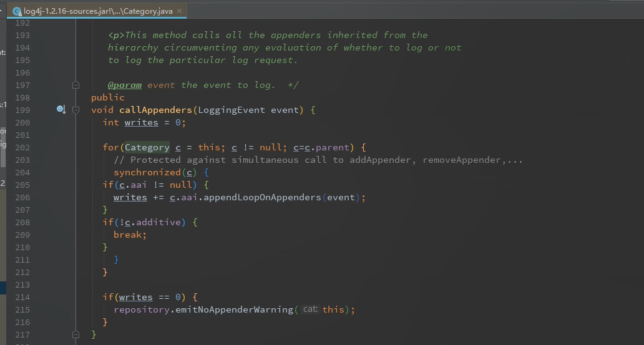Collapse the callAppenders method fold at line 199
644x345 pixels.
pos(76,110)
